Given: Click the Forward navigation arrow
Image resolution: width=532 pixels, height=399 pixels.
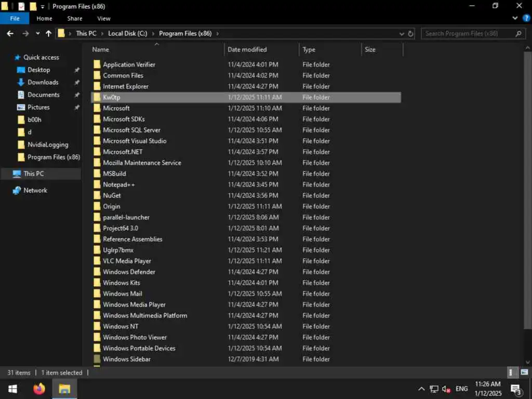Looking at the screenshot, I should pos(25,34).
